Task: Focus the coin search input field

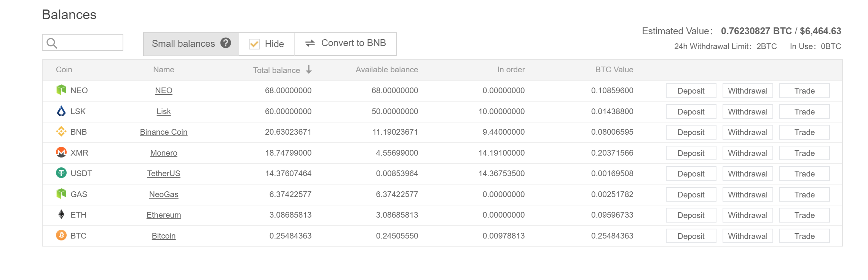Action: click(x=83, y=43)
